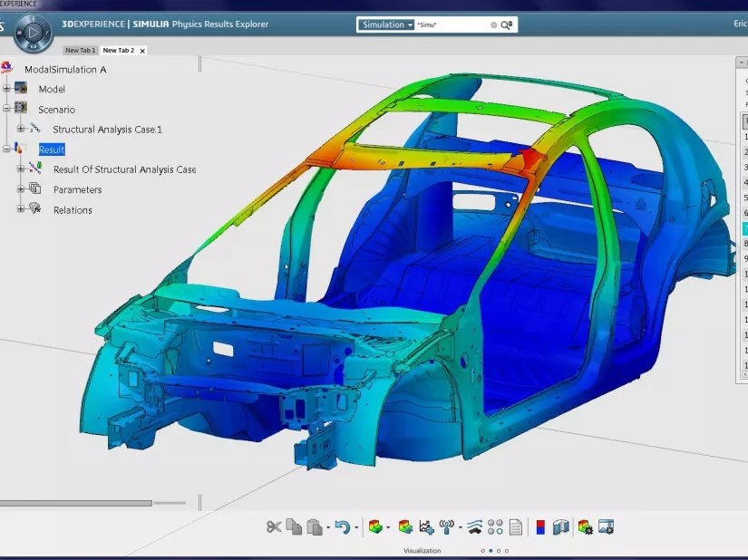Open the sensor tool dropdown arrow

tap(460, 527)
